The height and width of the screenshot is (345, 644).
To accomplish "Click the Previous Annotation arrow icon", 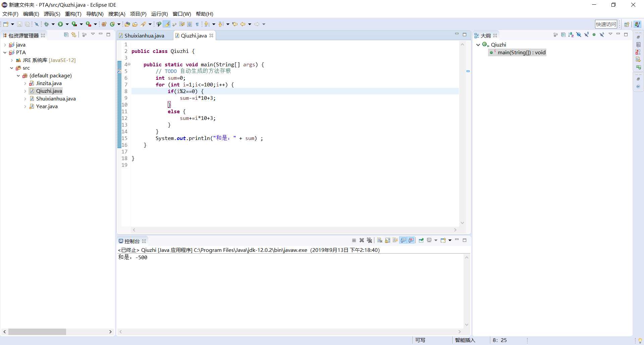I will [x=220, y=24].
